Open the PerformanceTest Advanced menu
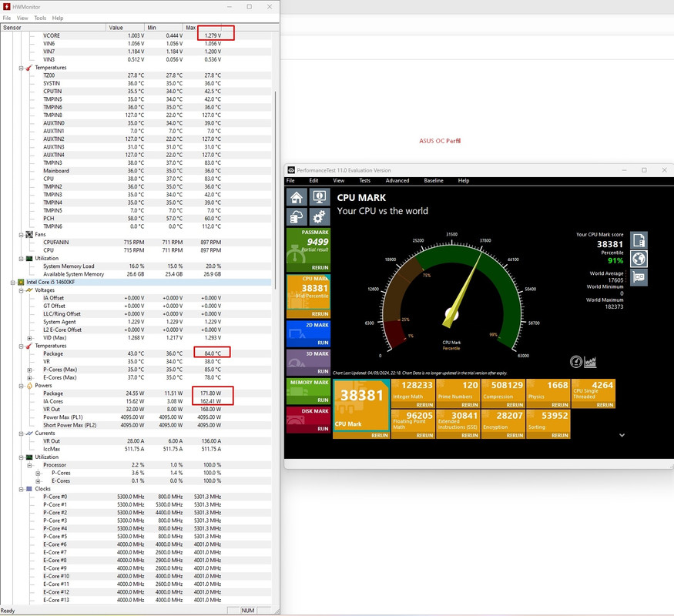Viewport: 674px width, 616px height. click(x=397, y=180)
